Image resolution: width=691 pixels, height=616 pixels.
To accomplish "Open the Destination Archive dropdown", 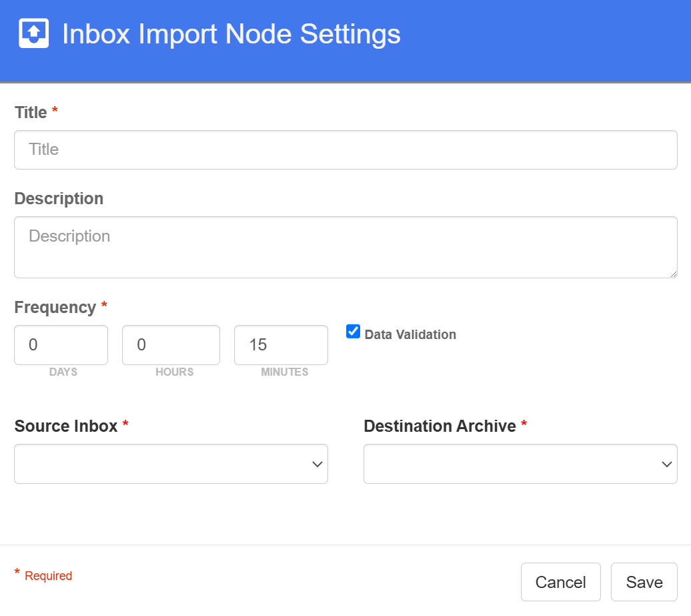I will [x=520, y=464].
